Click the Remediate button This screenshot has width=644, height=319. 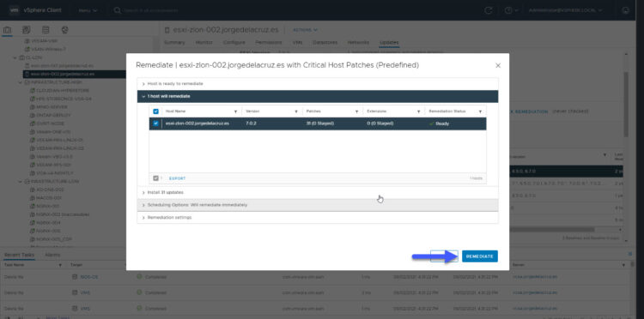(480, 256)
